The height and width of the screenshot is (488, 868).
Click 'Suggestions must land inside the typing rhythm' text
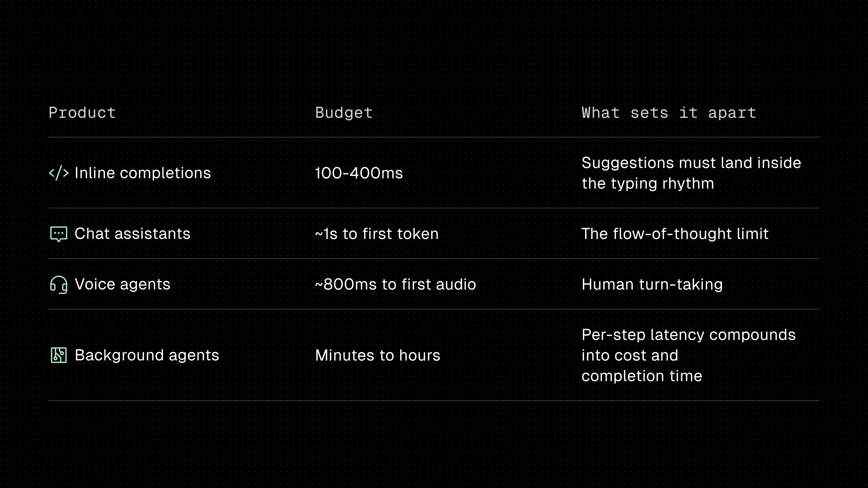pyautogui.click(x=691, y=173)
